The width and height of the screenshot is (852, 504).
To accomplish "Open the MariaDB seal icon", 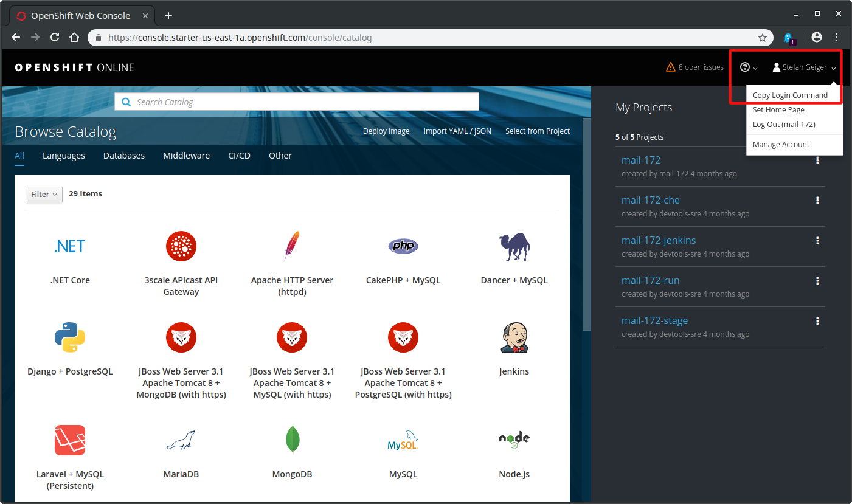I will pos(181,440).
